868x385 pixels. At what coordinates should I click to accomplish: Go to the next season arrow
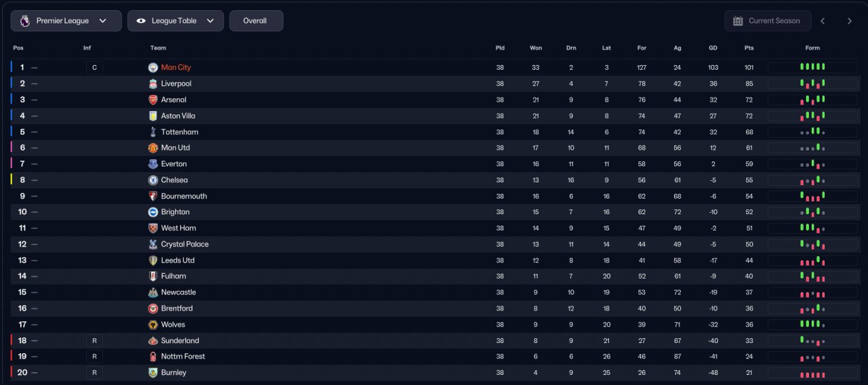849,21
